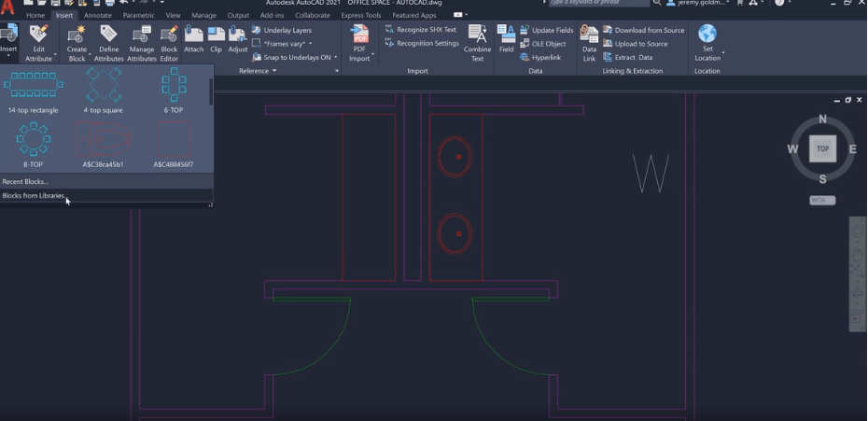Screen dimensions: 868x421
Task: Select the Clip tool
Action: (216, 39)
